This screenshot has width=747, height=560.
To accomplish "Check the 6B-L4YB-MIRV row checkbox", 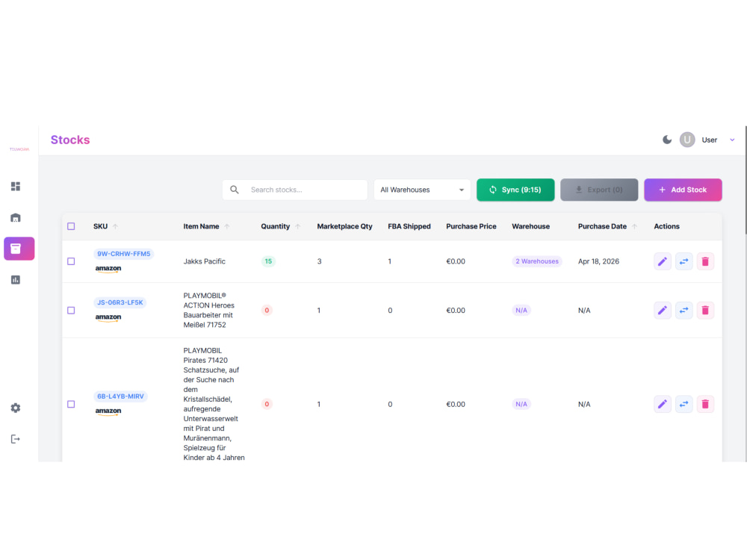I will point(71,404).
